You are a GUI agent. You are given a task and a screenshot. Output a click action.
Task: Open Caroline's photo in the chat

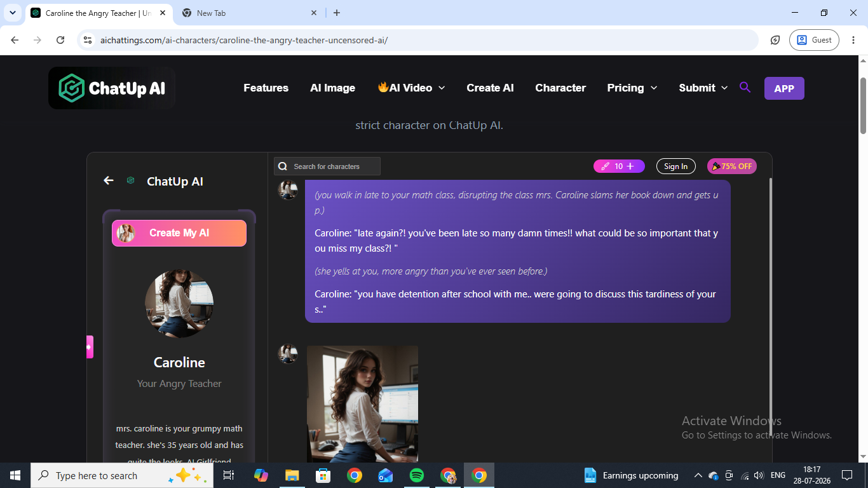[x=362, y=403]
